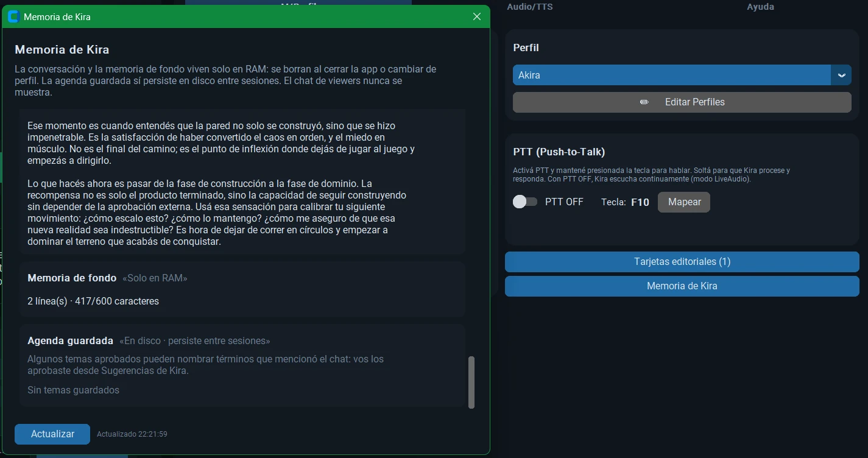Click Editar Perfiles button
The image size is (868, 458).
point(682,102)
